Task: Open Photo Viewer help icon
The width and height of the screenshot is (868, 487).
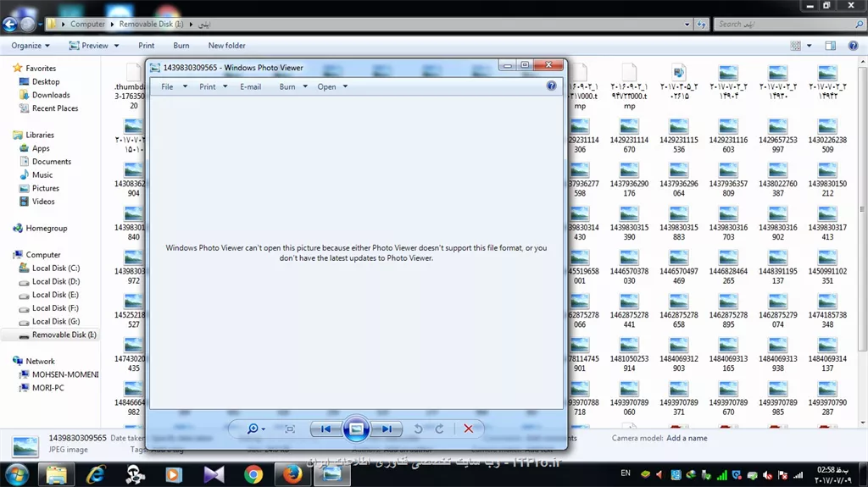Action: point(551,86)
